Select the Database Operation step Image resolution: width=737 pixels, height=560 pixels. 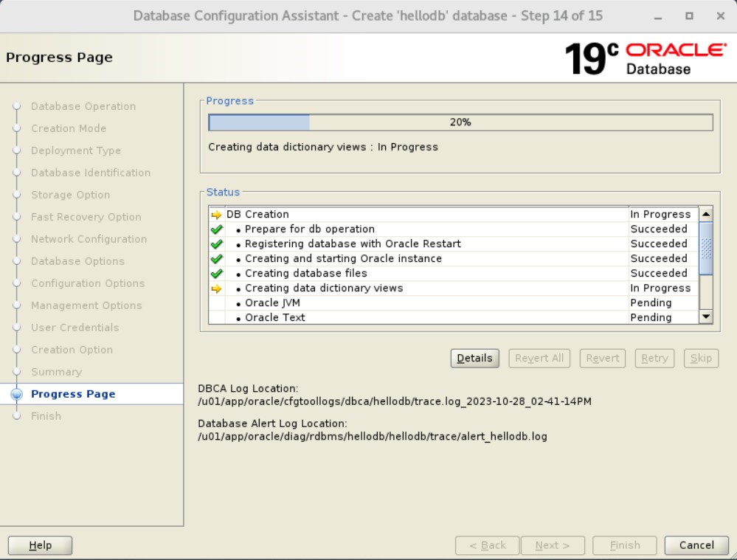tap(83, 106)
